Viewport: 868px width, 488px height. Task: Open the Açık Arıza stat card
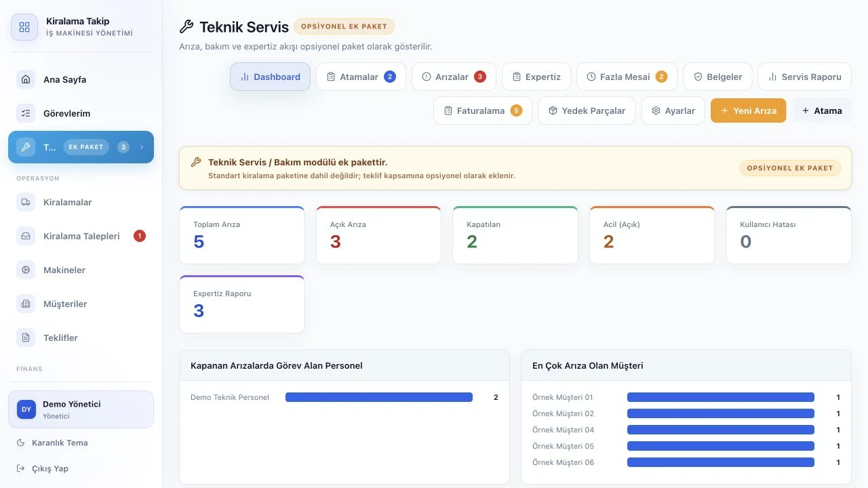378,235
